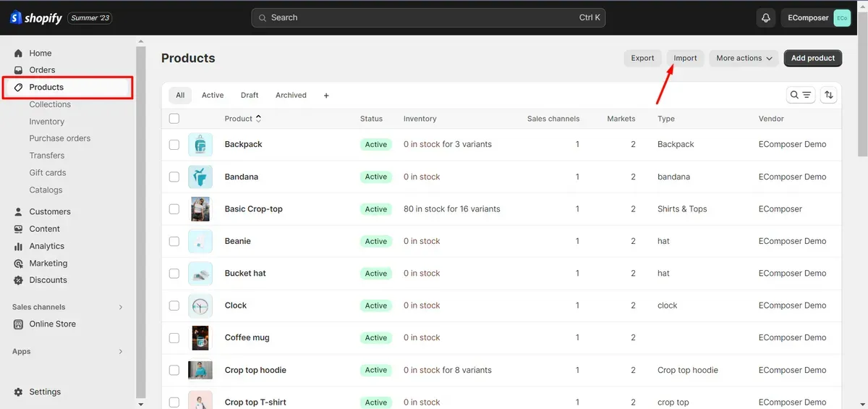
Task: Open Purchase orders in the sidebar
Action: (60, 138)
